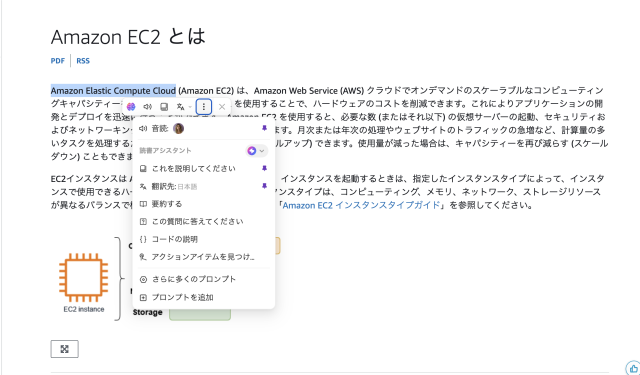This screenshot has width=640, height=375.
Task: Close the floating toolbar with the X icon
Action: (x=222, y=107)
